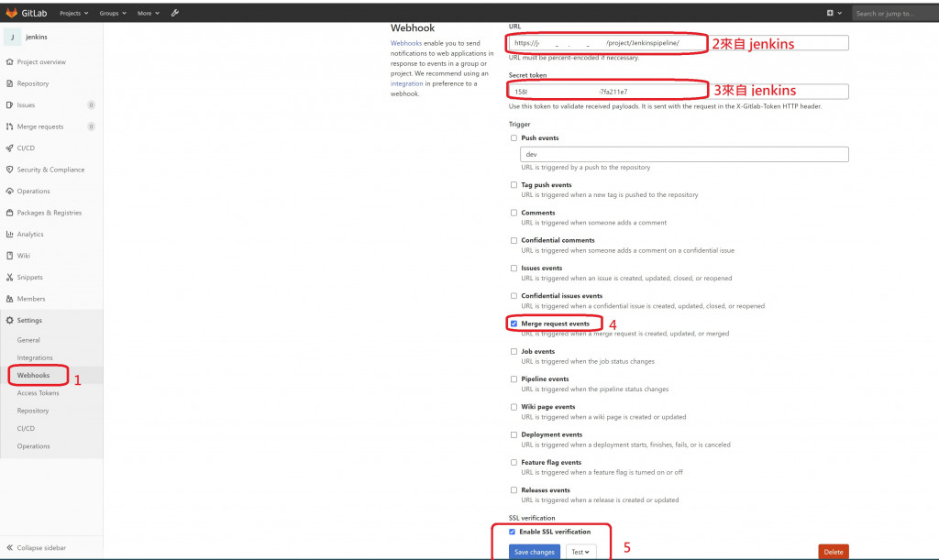Click the red Delete button
The width and height of the screenshot is (939, 560).
click(x=833, y=552)
